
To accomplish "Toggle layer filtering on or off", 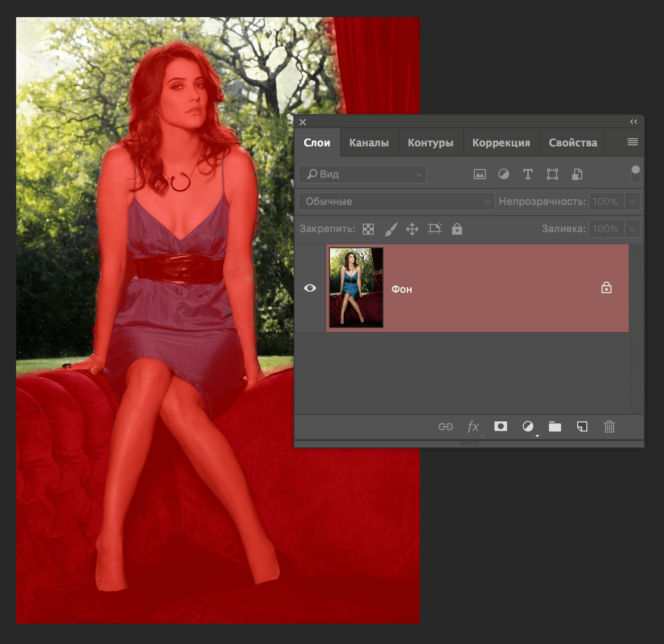I will coord(635,172).
